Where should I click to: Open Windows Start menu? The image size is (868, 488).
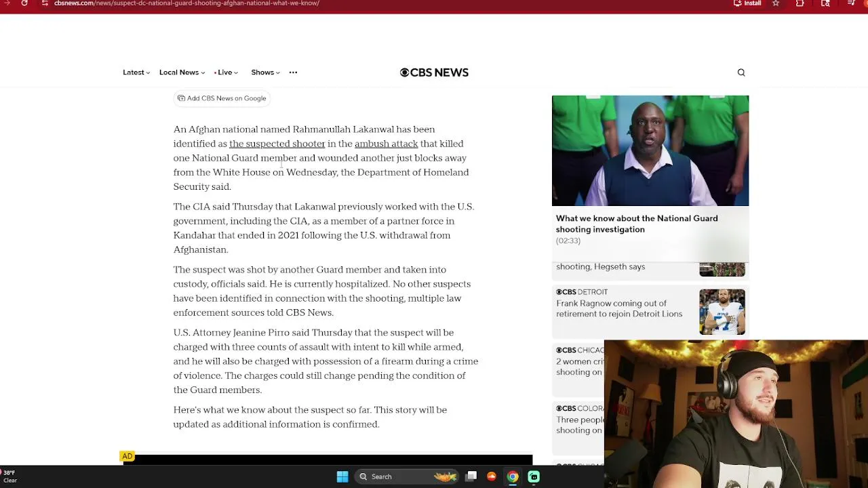point(342,476)
